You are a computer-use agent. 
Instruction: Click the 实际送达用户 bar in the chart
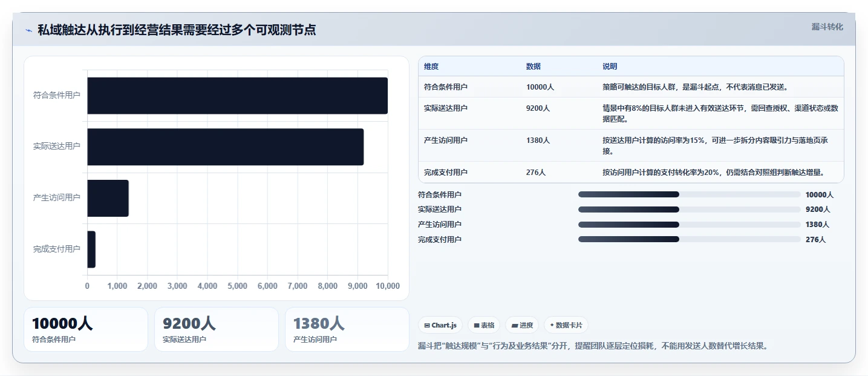tap(225, 147)
